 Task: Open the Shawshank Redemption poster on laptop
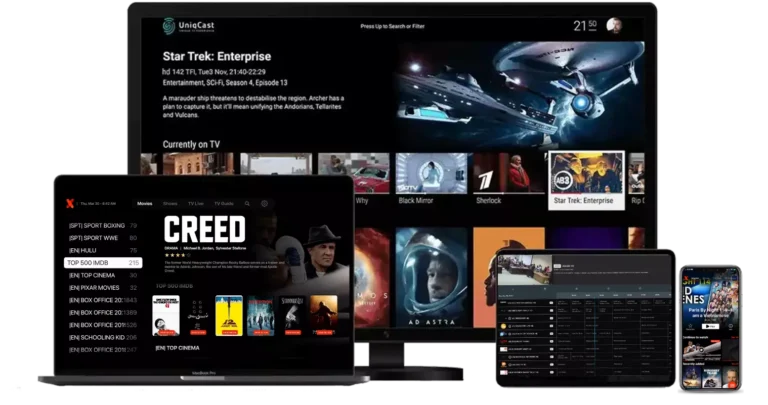pos(324,315)
